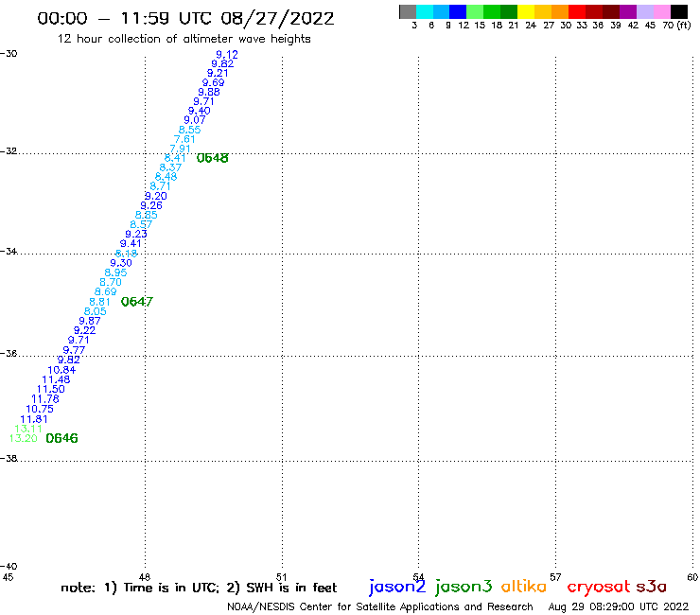
Task: Click the bright red color scale swatch
Action: point(576,11)
